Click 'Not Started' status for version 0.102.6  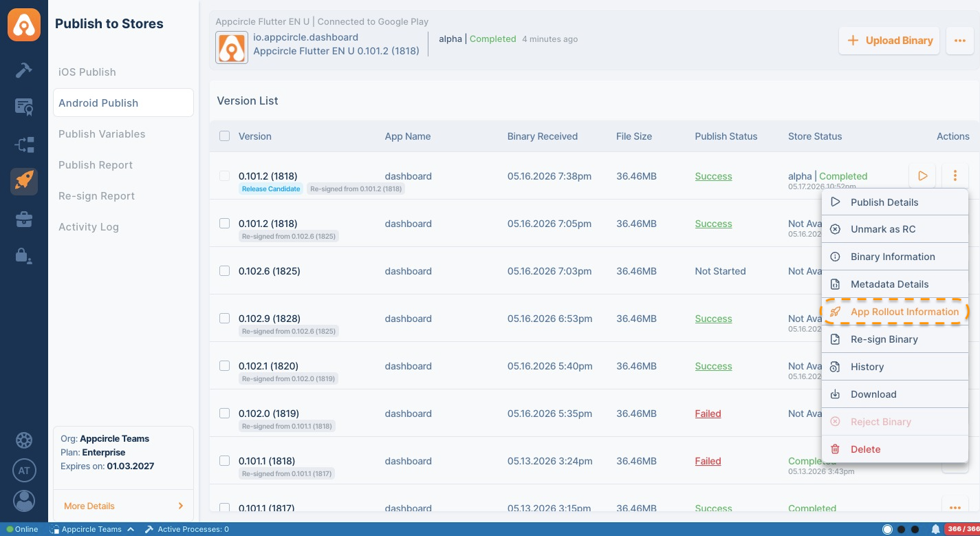pyautogui.click(x=720, y=271)
